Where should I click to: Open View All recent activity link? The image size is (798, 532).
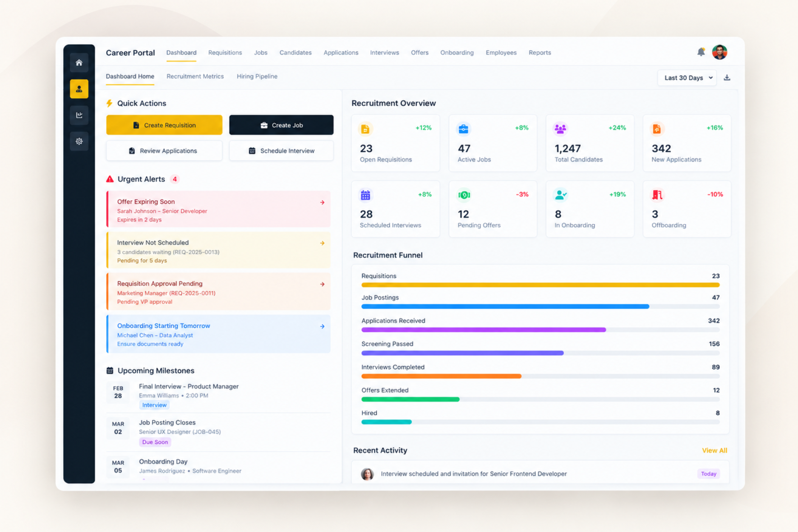pos(714,450)
